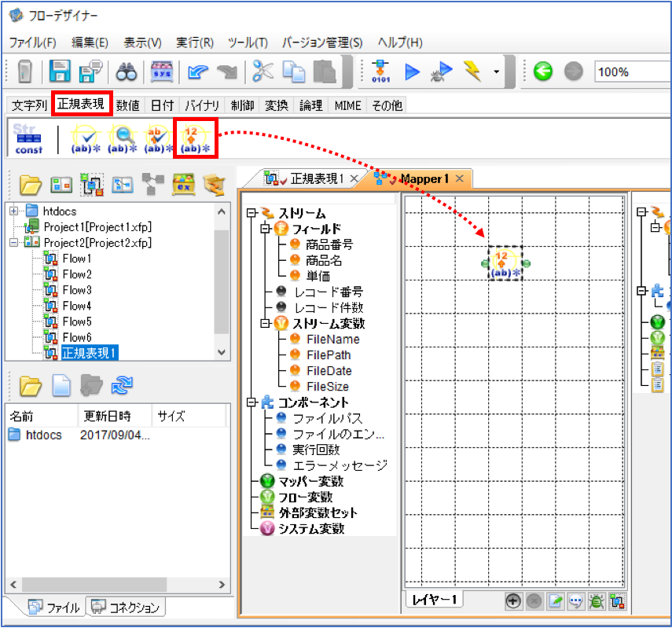Click the 100% zoom field
Viewport: 672px width, 628px height.
[x=633, y=72]
